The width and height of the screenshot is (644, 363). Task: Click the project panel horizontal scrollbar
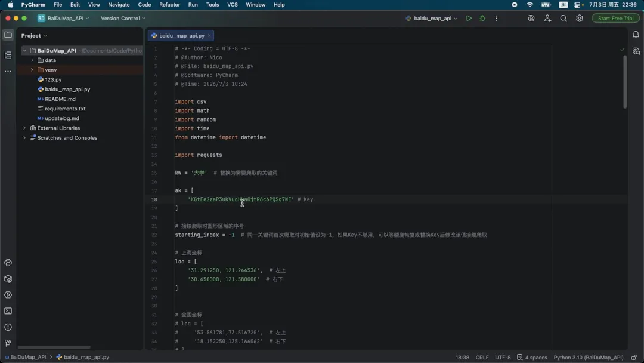(x=54, y=347)
